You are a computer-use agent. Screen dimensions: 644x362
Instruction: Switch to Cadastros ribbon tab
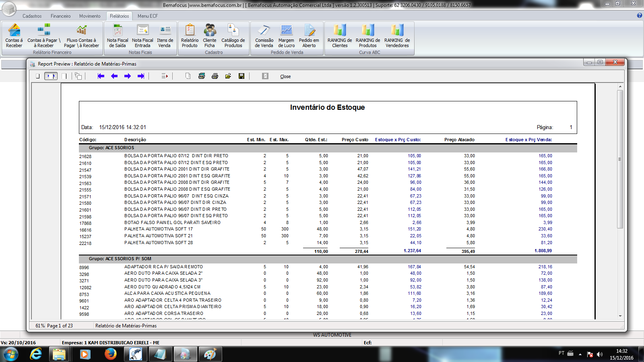[x=32, y=16]
